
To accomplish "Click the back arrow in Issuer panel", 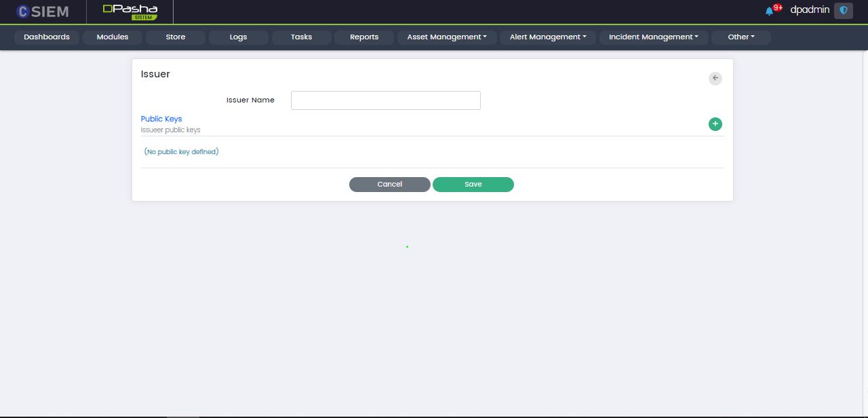I will [715, 78].
